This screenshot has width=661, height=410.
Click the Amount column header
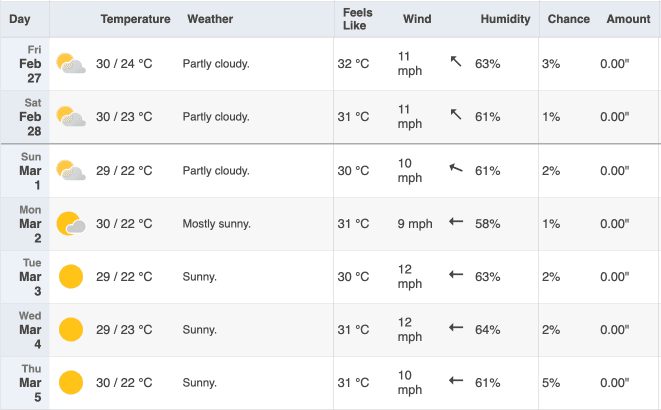coord(628,19)
